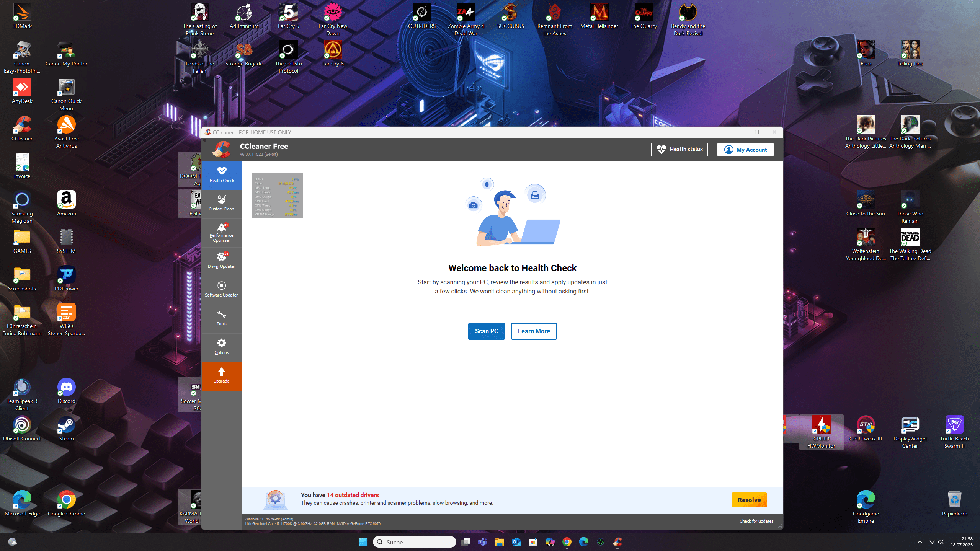Open the Health status panel
The image size is (980, 551).
pos(679,149)
